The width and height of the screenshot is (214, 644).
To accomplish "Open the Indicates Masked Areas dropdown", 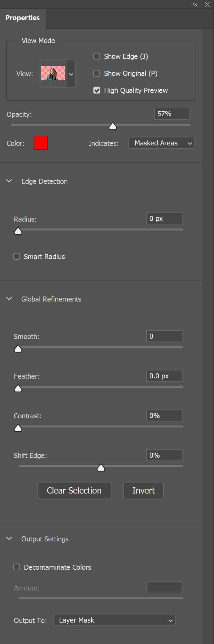I will click(162, 143).
